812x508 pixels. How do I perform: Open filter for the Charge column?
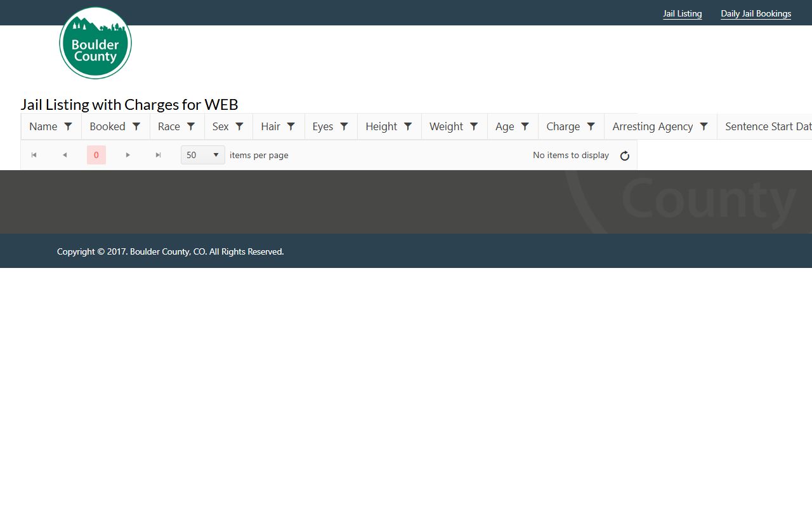click(591, 126)
